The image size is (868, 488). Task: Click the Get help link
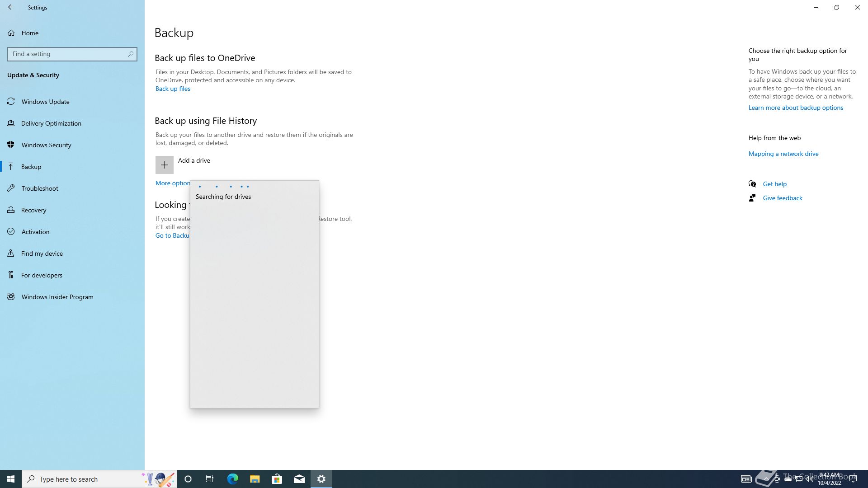pos(774,184)
